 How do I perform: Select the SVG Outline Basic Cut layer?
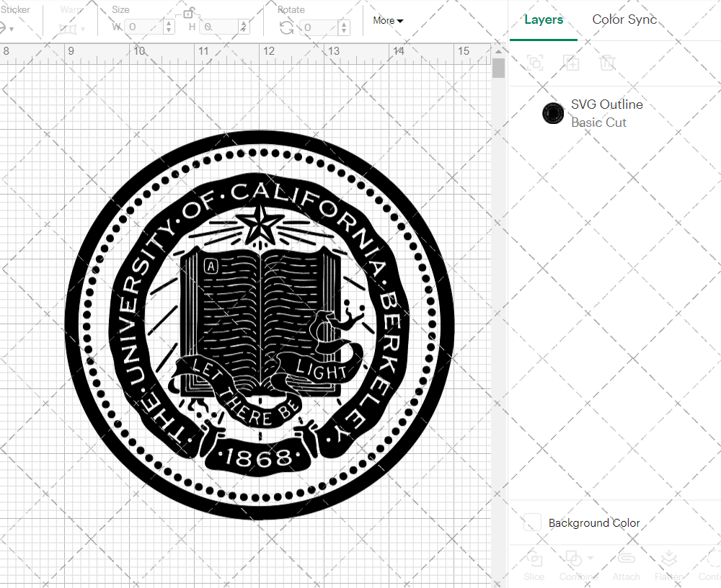(x=607, y=113)
